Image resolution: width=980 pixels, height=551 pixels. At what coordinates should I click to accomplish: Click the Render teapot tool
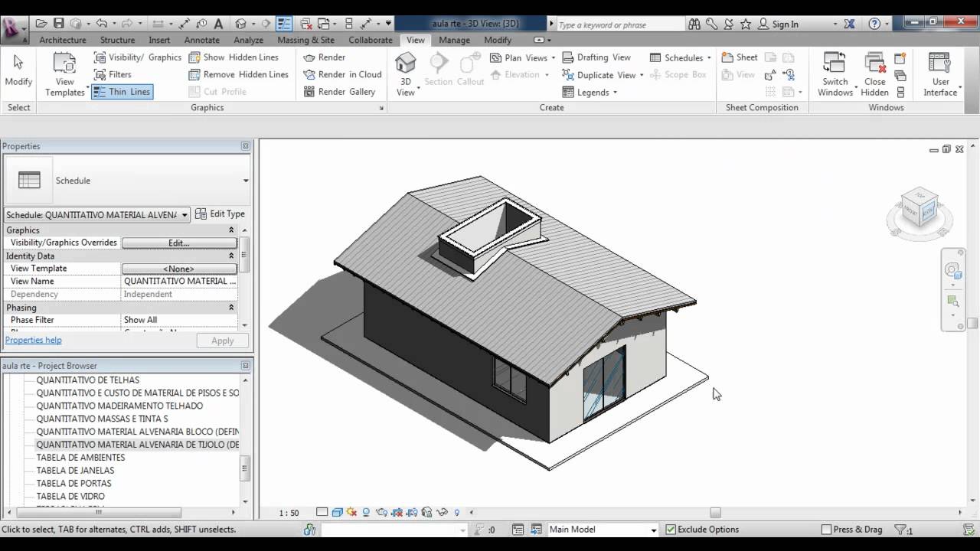click(325, 57)
